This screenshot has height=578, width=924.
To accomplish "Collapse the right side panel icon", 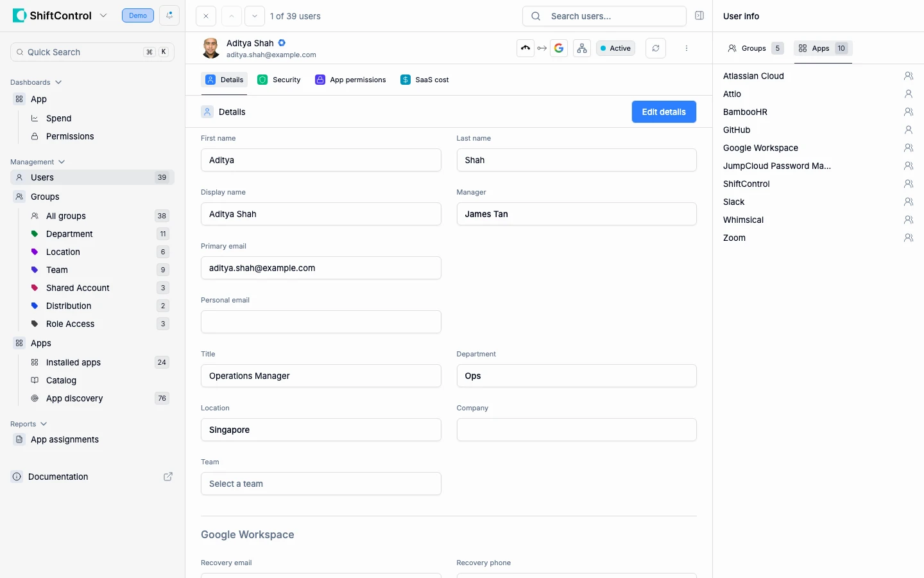I will point(699,16).
